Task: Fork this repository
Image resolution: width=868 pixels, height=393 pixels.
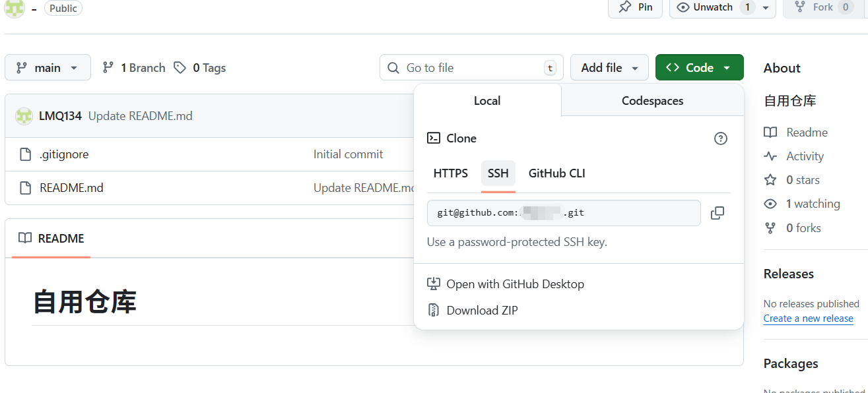Action: point(822,7)
